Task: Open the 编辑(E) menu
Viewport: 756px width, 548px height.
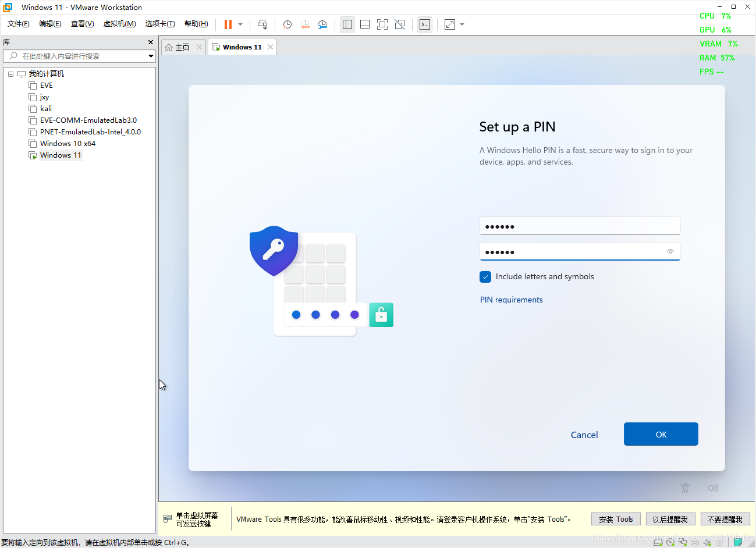Action: 50,24
